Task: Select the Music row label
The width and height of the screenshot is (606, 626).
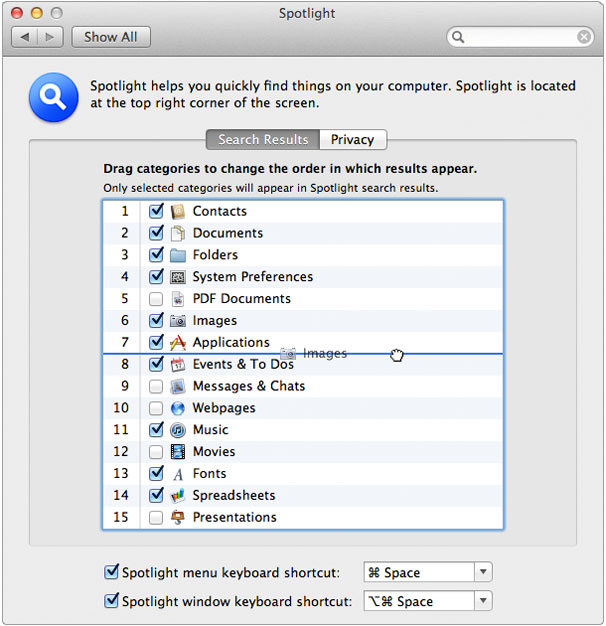Action: [211, 430]
